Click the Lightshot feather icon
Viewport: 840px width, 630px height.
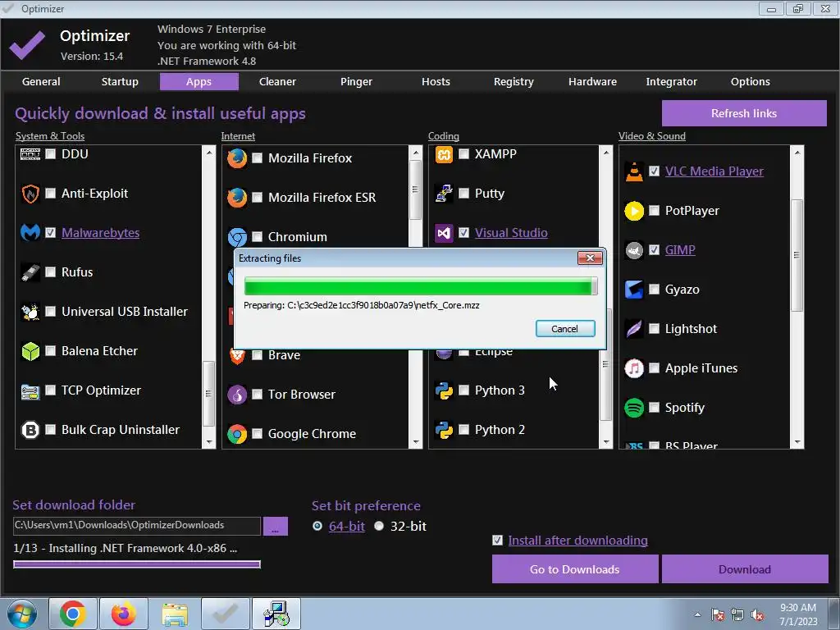click(634, 329)
